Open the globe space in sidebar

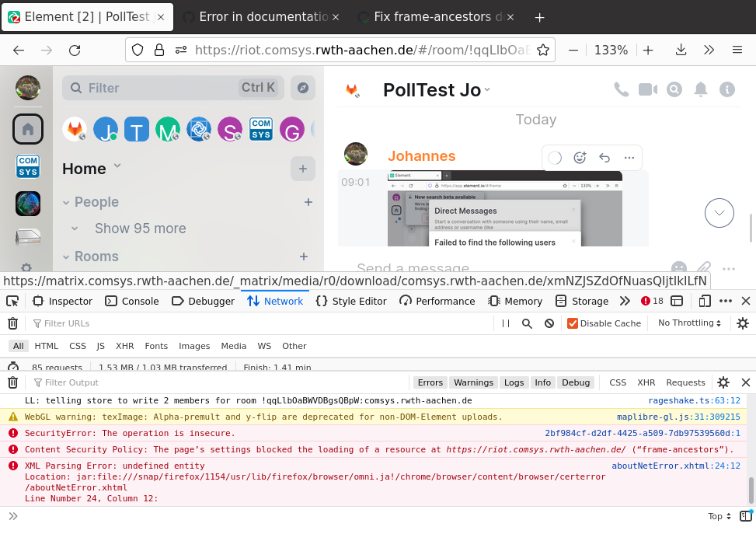pos(28,204)
